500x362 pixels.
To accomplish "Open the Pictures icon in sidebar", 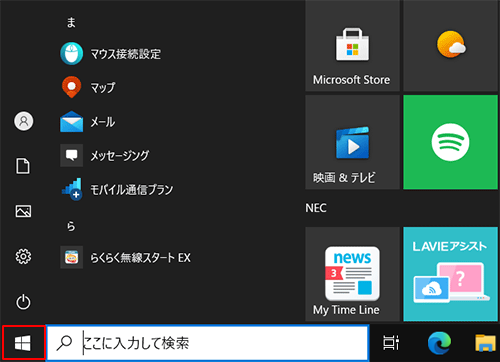I will 23,211.
